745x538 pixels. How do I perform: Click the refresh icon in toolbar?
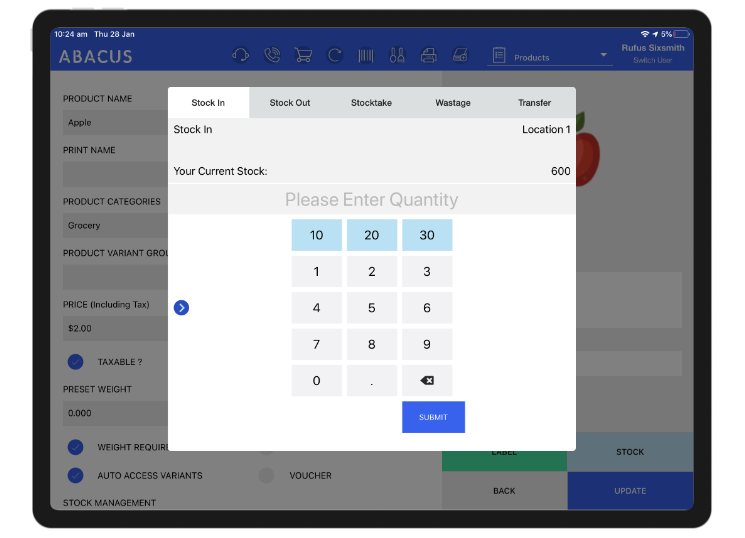(x=333, y=56)
